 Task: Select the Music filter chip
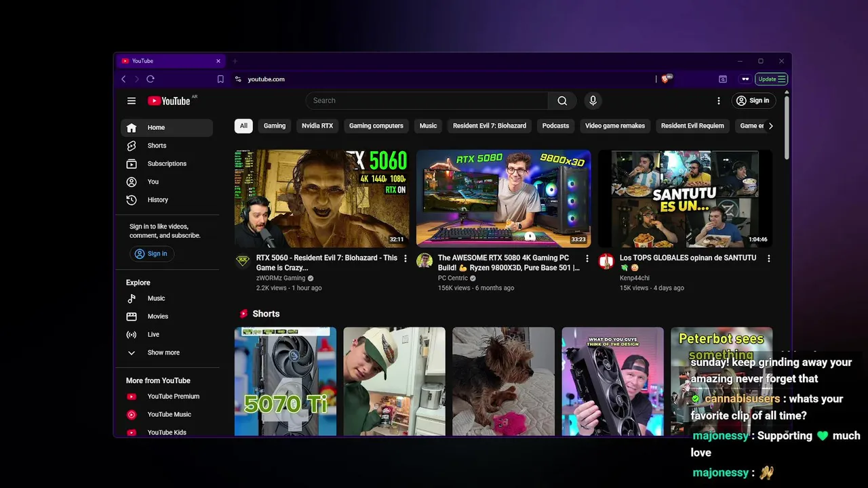point(428,125)
